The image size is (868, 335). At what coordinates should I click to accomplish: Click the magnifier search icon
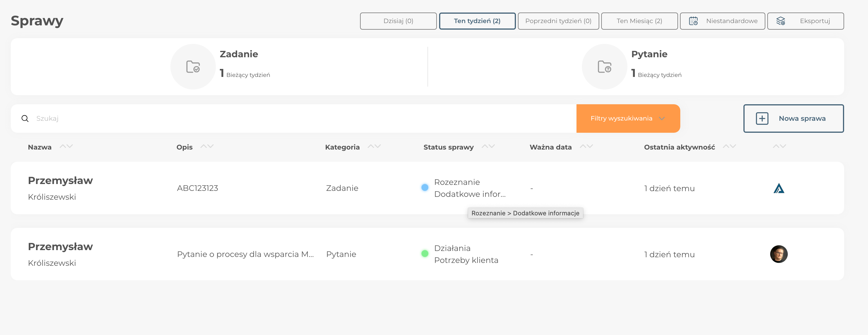tap(25, 119)
